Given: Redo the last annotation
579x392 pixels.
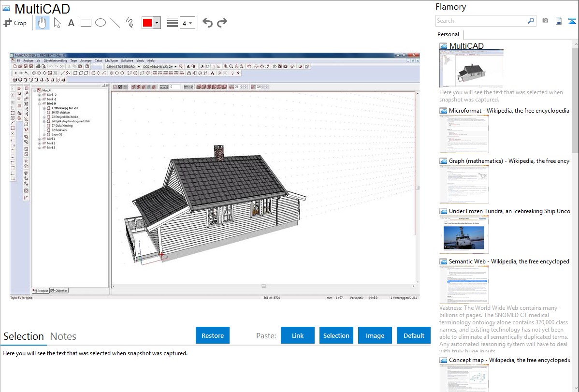Looking at the screenshot, I should pyautogui.click(x=222, y=23).
